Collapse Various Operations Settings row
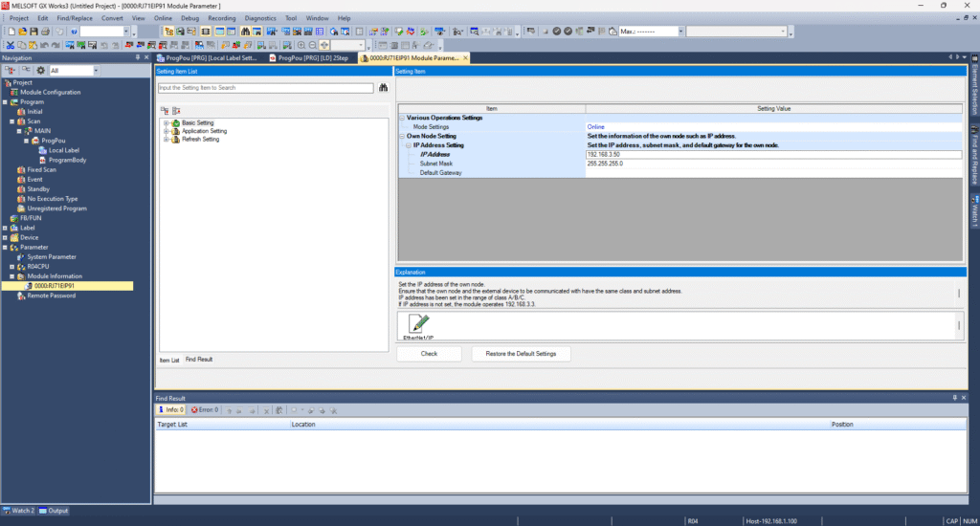This screenshot has height=526, width=980. tap(403, 118)
